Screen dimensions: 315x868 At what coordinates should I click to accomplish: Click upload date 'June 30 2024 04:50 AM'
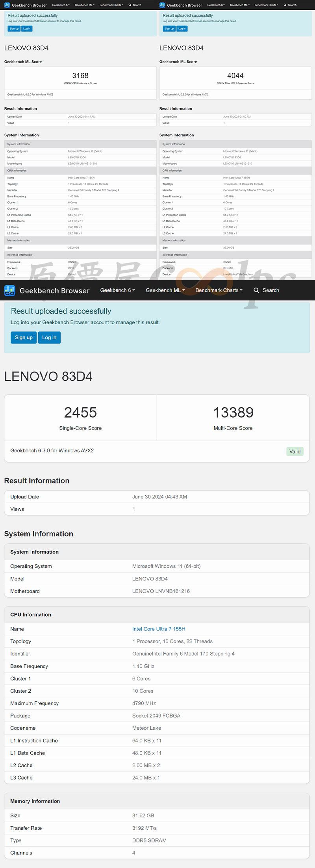pos(237,117)
